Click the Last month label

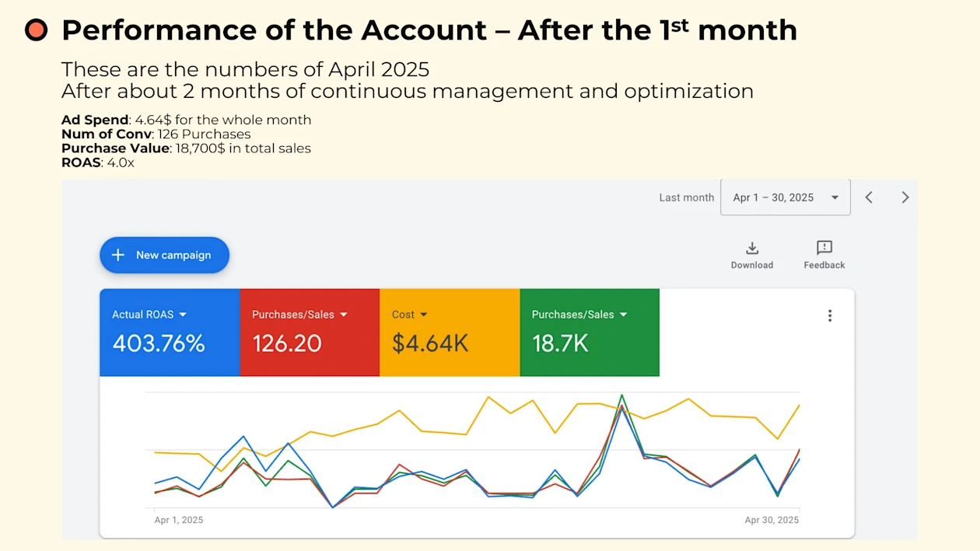[x=686, y=197]
